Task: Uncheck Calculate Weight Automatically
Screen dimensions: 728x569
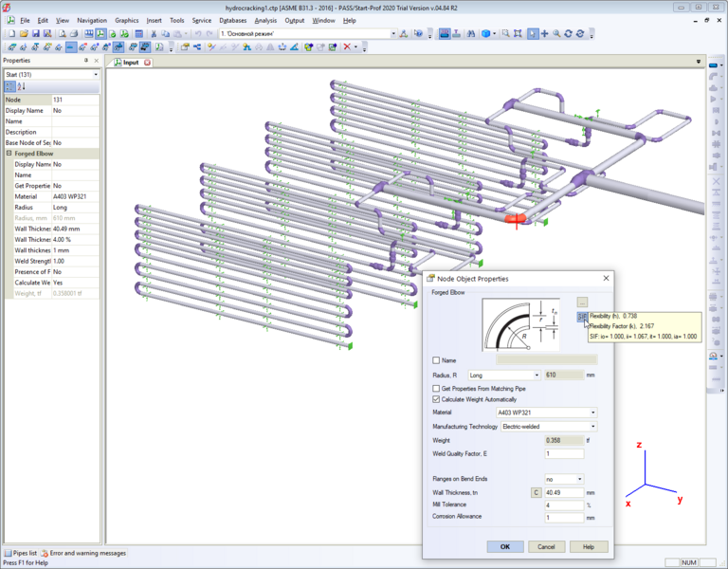Action: (436, 399)
